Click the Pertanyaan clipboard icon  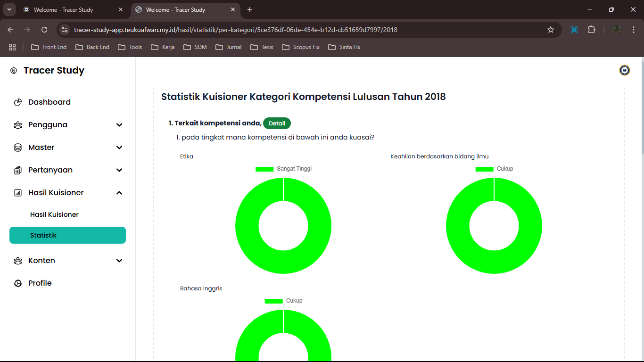[18, 170]
